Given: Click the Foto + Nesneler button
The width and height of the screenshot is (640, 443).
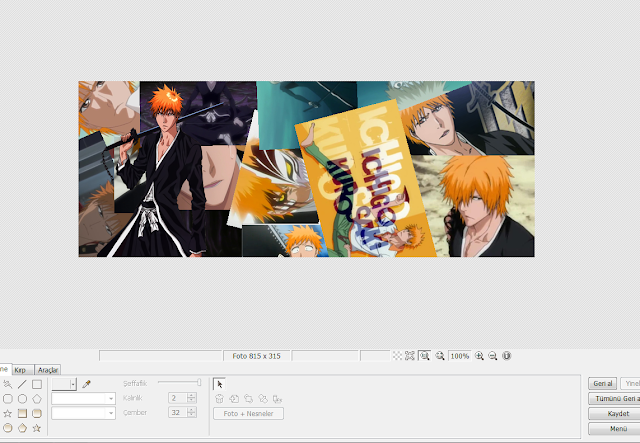Looking at the screenshot, I should click(248, 414).
